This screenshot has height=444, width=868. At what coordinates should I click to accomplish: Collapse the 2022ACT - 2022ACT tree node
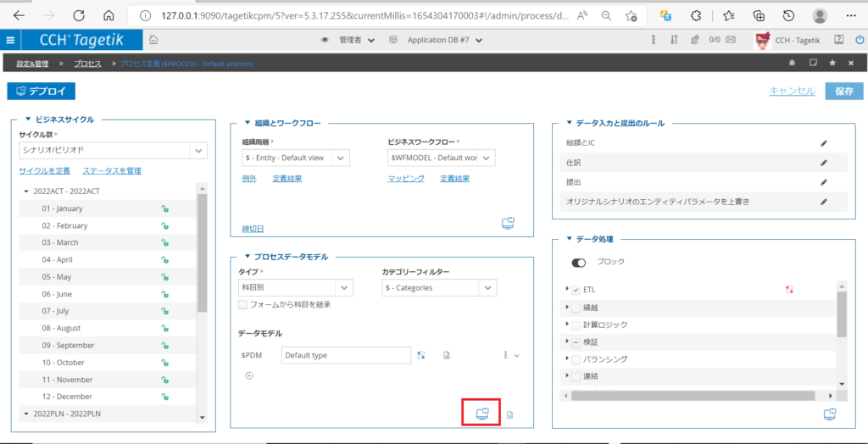click(26, 191)
